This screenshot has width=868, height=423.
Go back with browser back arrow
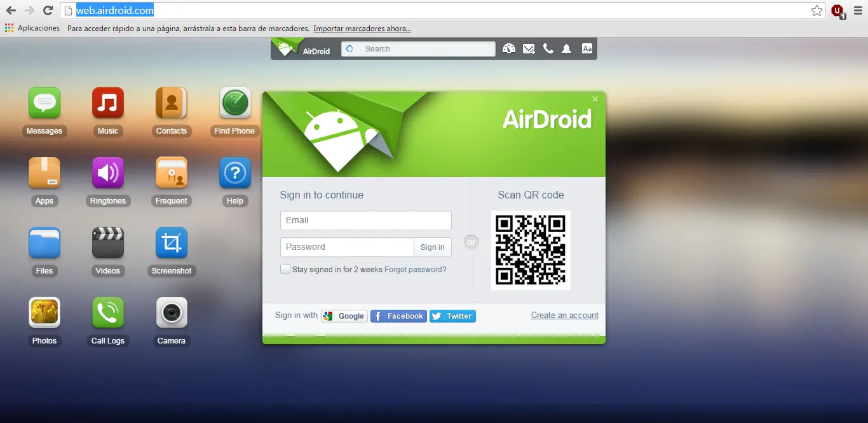pos(11,10)
